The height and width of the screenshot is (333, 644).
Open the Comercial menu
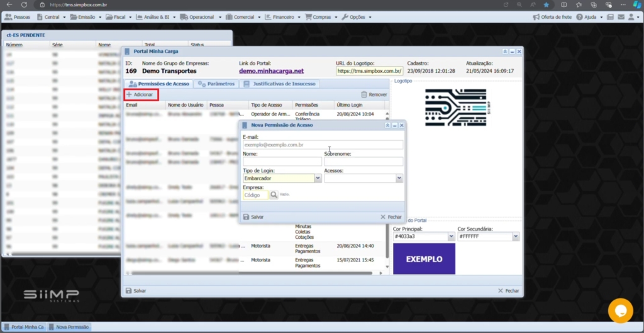pyautogui.click(x=243, y=17)
